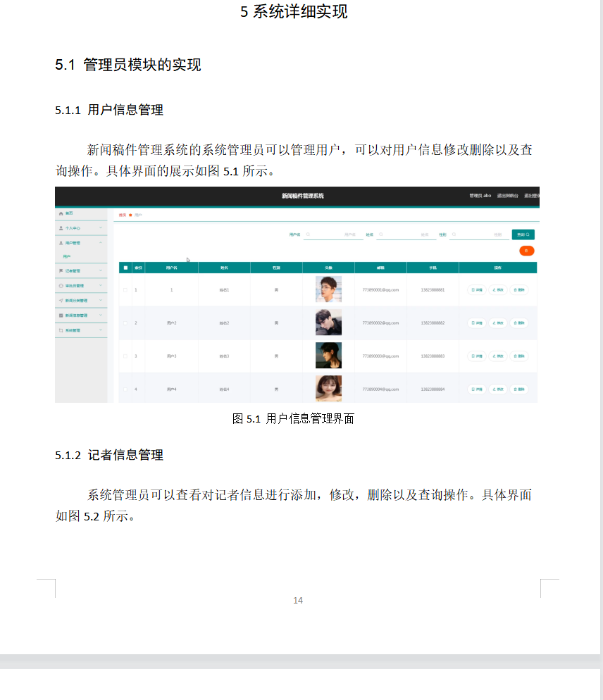Select the 首页 home icon in sidebar
The height and width of the screenshot is (700, 603).
(x=61, y=213)
